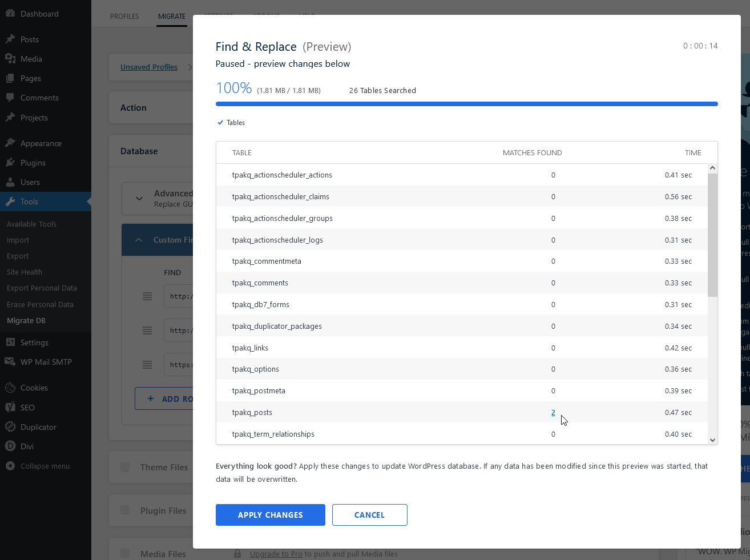Click the tpakq_duplicator_packages row
Image resolution: width=750 pixels, height=560 pixels.
[462, 327]
